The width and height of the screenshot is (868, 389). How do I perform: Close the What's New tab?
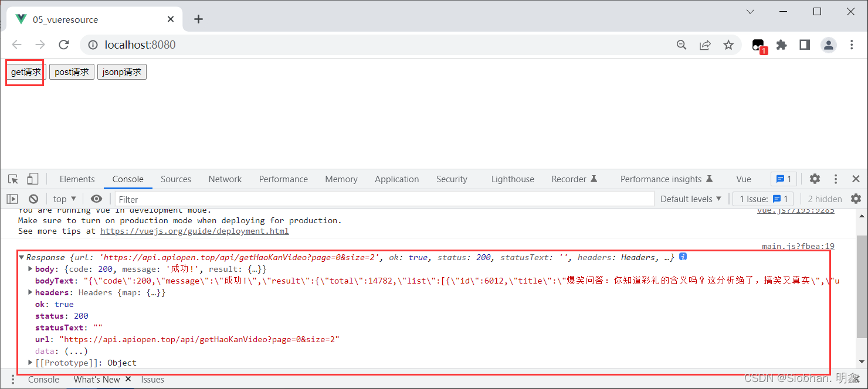pos(128,379)
